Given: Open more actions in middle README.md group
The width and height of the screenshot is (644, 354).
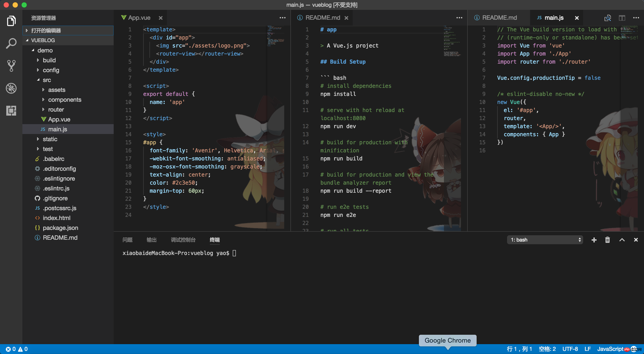Looking at the screenshot, I should click(x=459, y=18).
